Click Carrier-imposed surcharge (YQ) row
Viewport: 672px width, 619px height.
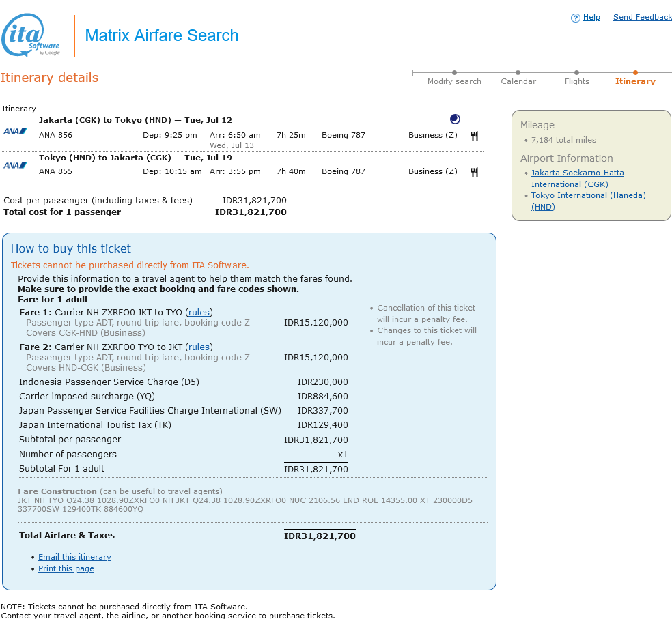184,397
